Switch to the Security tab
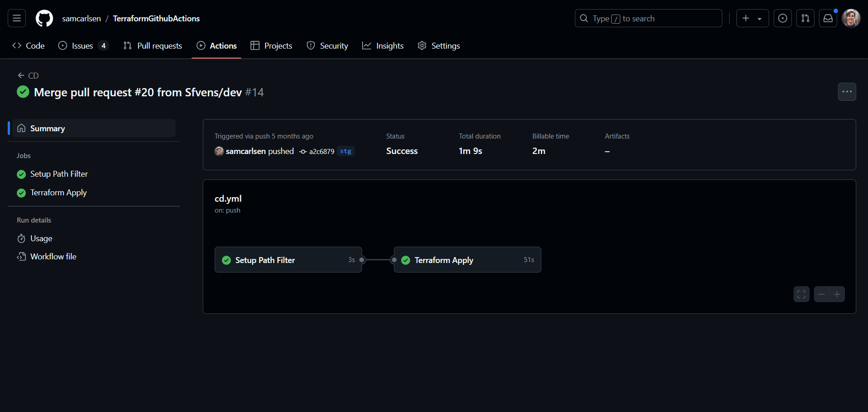Image resolution: width=868 pixels, height=412 pixels. pyautogui.click(x=327, y=46)
